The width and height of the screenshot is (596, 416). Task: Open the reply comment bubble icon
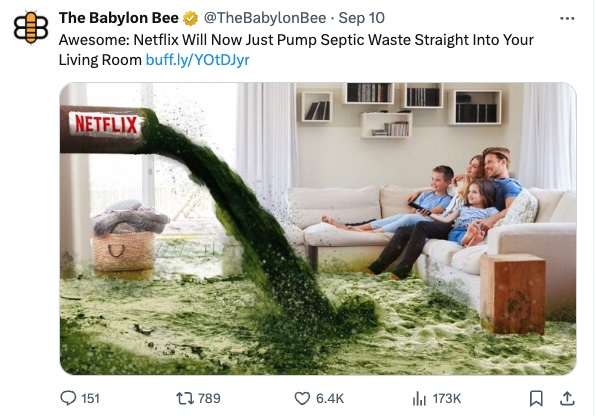tap(68, 398)
